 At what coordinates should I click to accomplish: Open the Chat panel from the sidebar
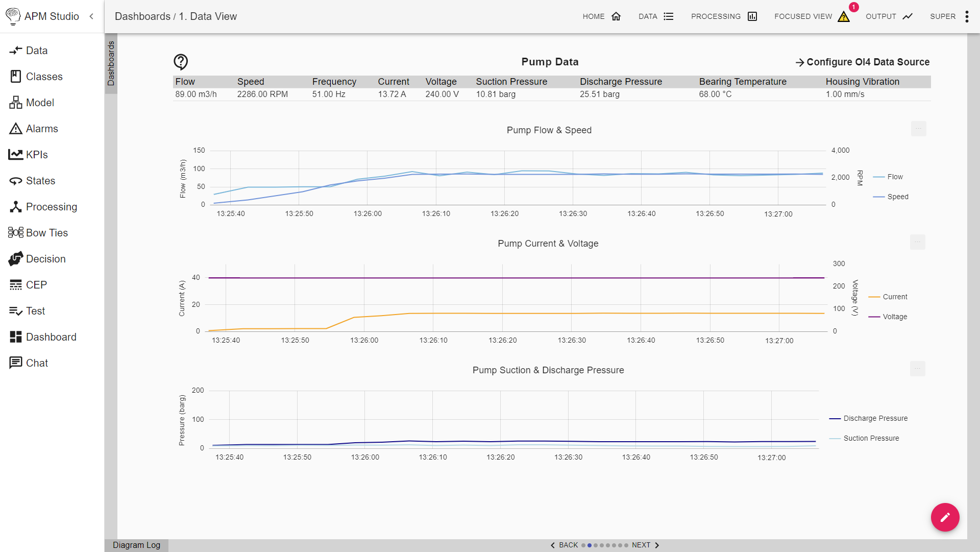pos(36,363)
